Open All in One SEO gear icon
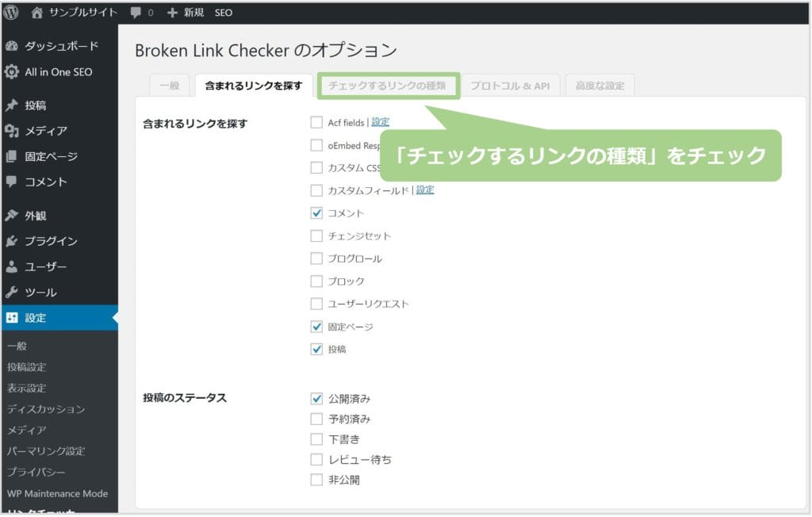The width and height of the screenshot is (812, 517). (11, 72)
